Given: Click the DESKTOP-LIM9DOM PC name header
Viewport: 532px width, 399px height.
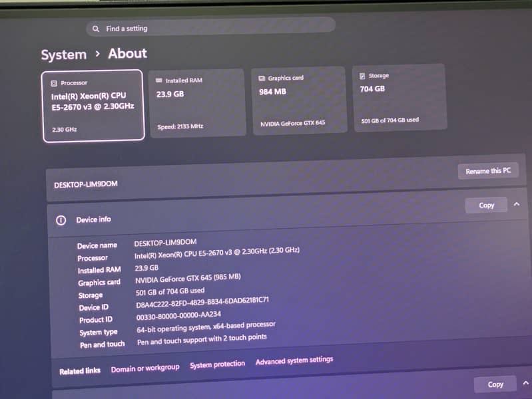Looking at the screenshot, I should pyautogui.click(x=86, y=184).
